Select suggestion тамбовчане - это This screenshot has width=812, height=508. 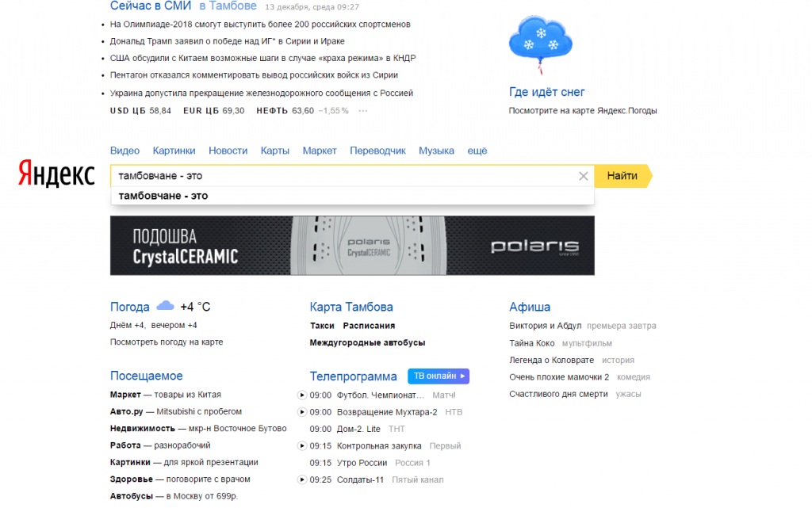click(x=352, y=196)
